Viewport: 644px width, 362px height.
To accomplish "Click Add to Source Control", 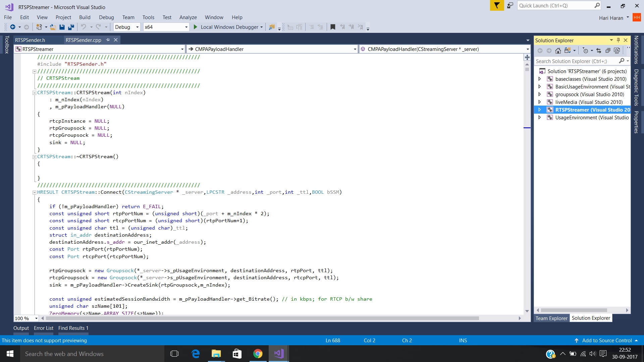I will click(606, 341).
